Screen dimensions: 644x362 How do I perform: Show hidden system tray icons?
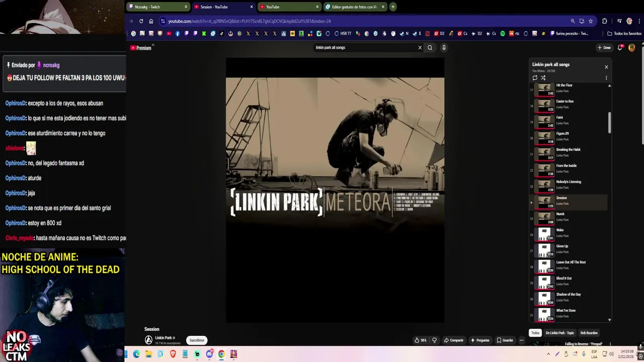(548, 354)
